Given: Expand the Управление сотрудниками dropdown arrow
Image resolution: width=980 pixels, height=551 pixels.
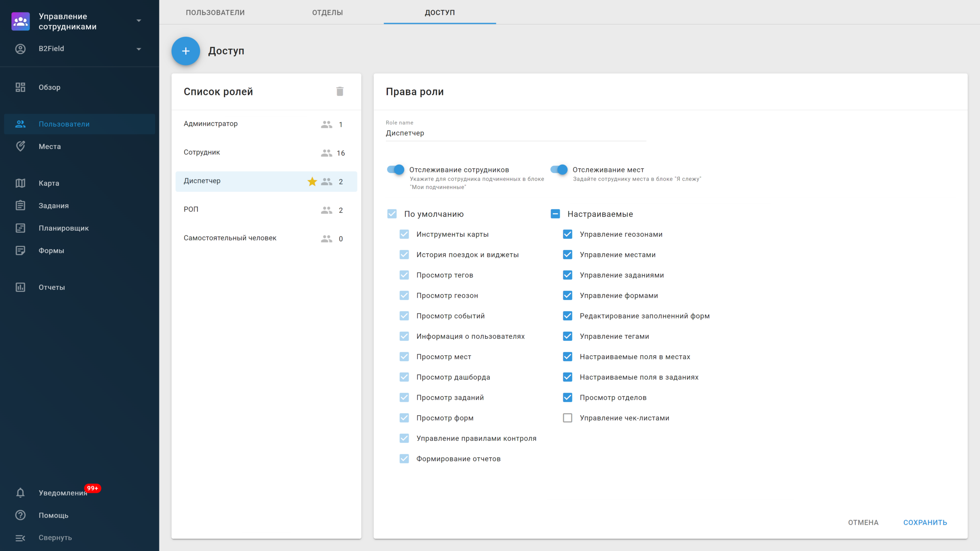Looking at the screenshot, I should (139, 21).
